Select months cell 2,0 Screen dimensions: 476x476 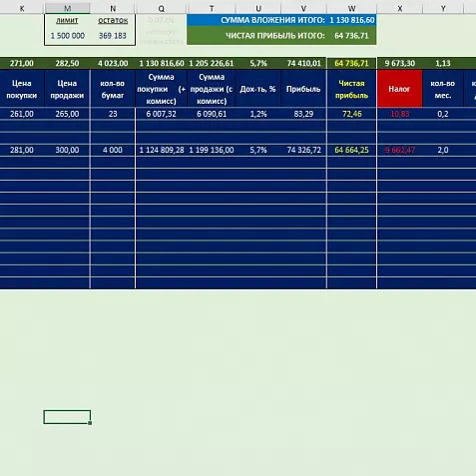click(443, 150)
